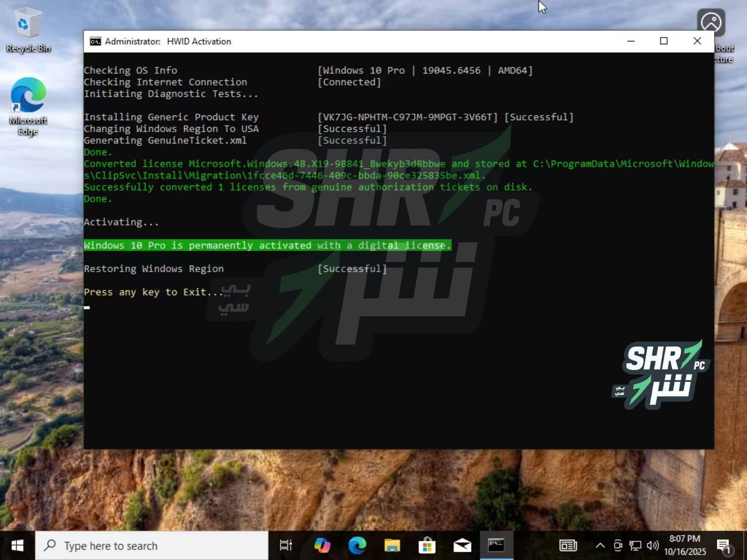Open the HWID Activation window system menu icon
Viewport: 747px width, 560px height.
coord(95,41)
